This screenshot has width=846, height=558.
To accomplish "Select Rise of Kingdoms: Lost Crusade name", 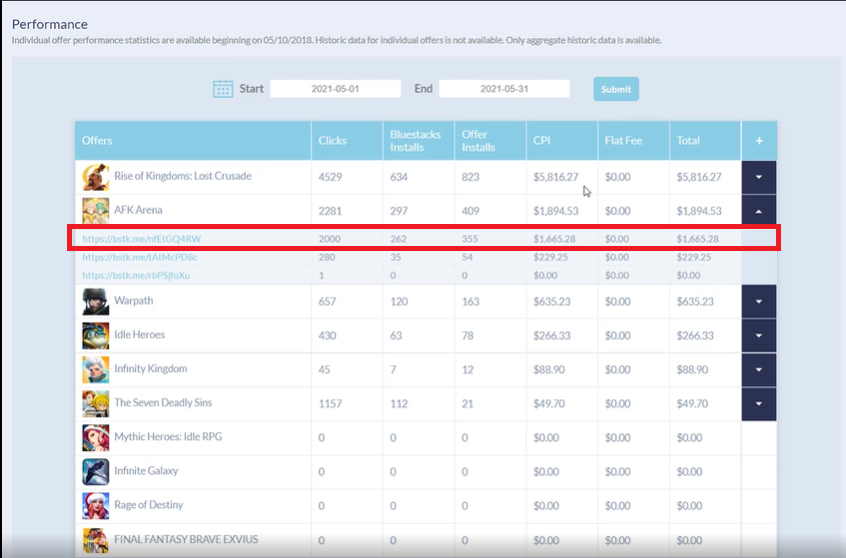I will tap(183, 176).
